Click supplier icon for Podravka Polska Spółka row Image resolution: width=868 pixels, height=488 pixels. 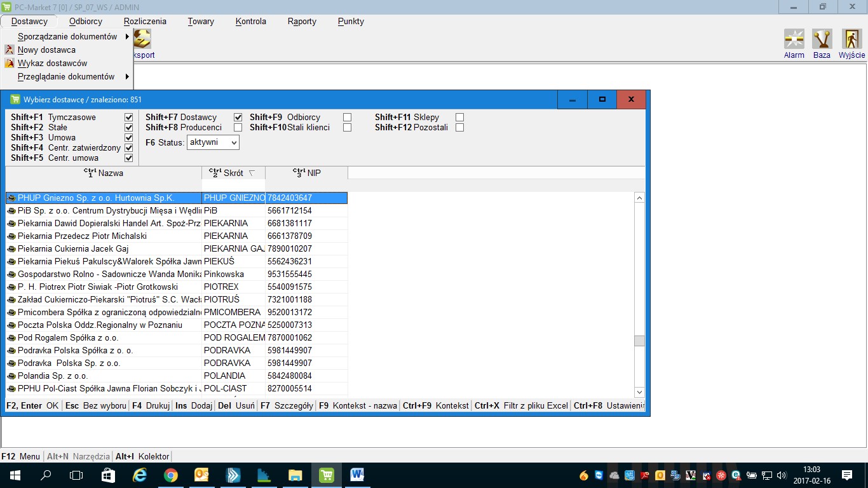(11, 350)
